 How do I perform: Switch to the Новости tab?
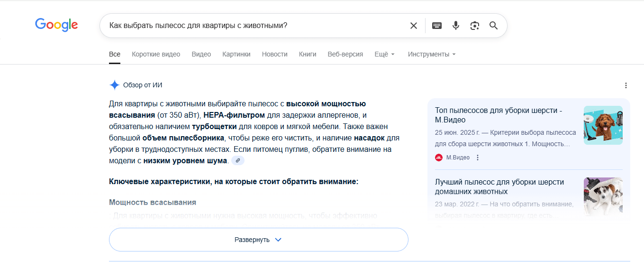click(275, 54)
